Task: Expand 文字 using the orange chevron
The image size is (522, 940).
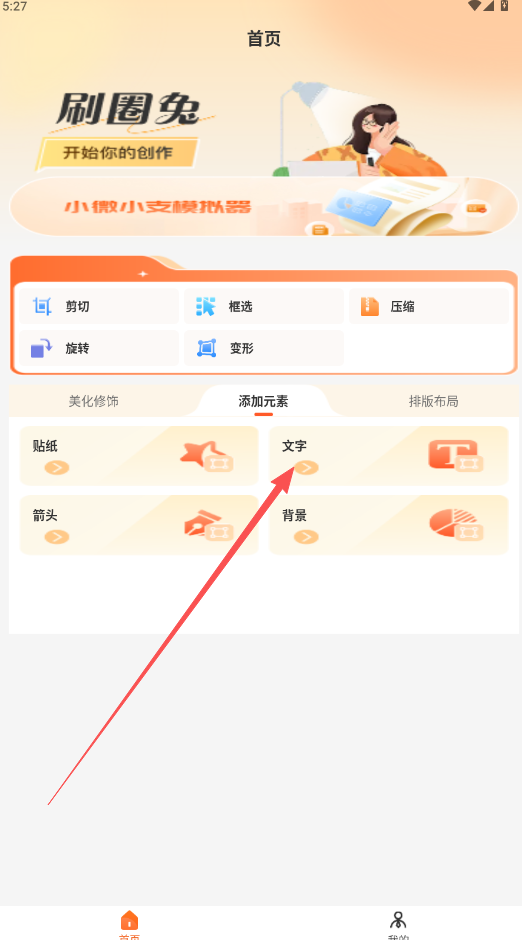Action: (306, 468)
